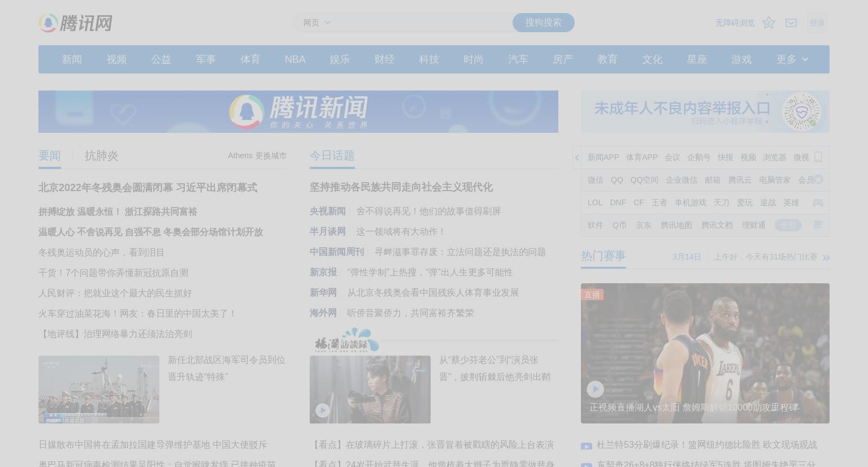The image size is (868, 467).
Task: Scan-report QR code icon in banner
Action: 801,111
